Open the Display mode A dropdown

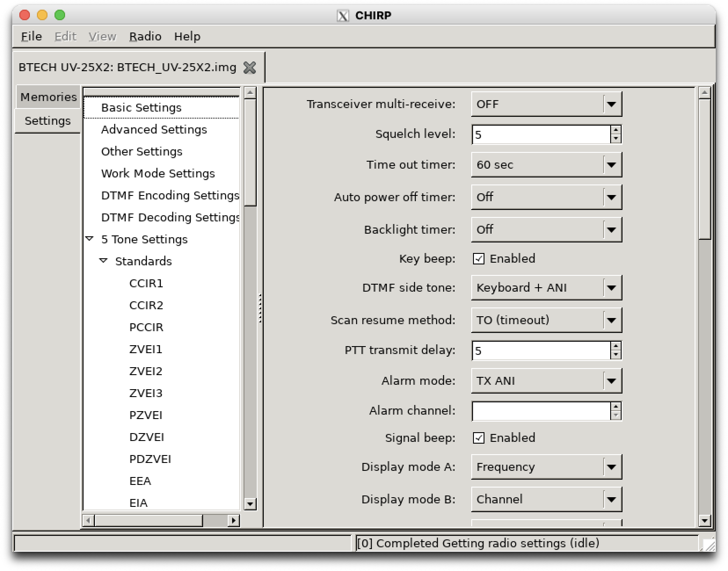pos(546,467)
